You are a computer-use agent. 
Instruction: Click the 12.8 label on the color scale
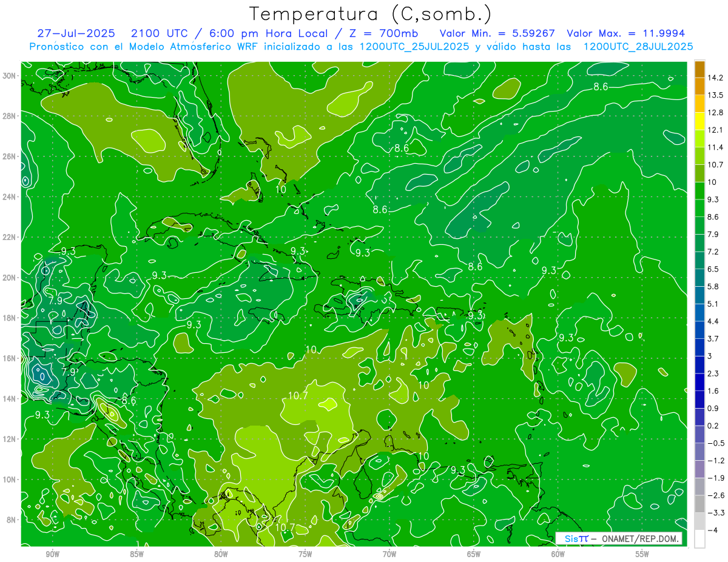tap(715, 113)
